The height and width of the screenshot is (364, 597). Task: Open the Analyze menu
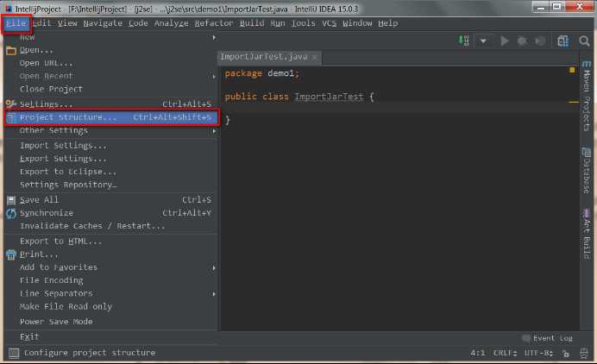(x=172, y=23)
